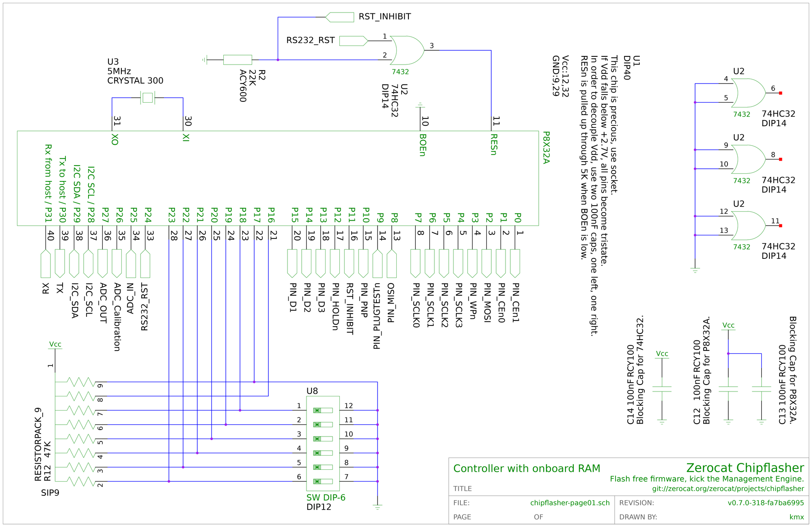Screen dimensions: 812x527
Task: Select the PIN_D1 net flag at pin 20
Action: pyautogui.click(x=292, y=264)
